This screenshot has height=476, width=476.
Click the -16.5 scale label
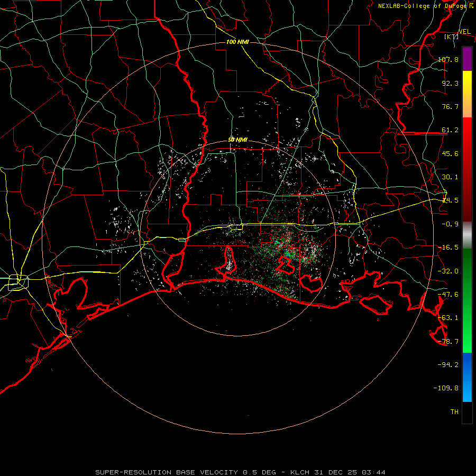click(448, 248)
